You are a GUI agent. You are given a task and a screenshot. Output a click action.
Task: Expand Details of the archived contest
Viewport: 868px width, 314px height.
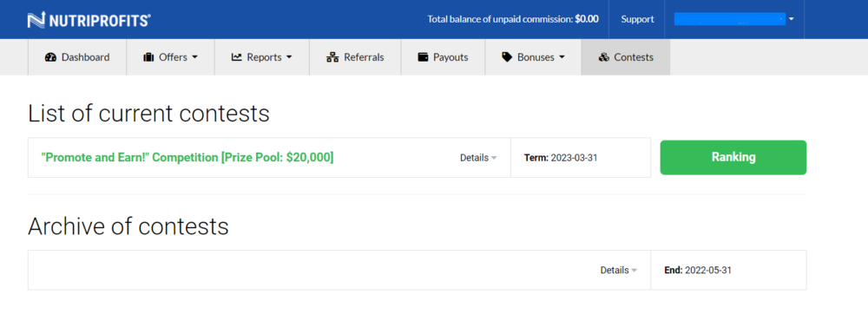point(619,271)
